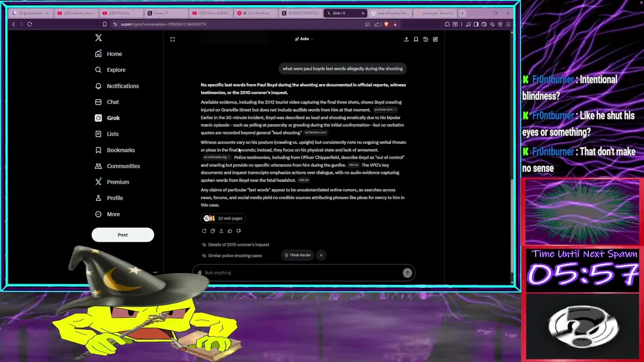The height and width of the screenshot is (362, 644).
Task: Open the vpd.ca source citation
Action: click(303, 180)
